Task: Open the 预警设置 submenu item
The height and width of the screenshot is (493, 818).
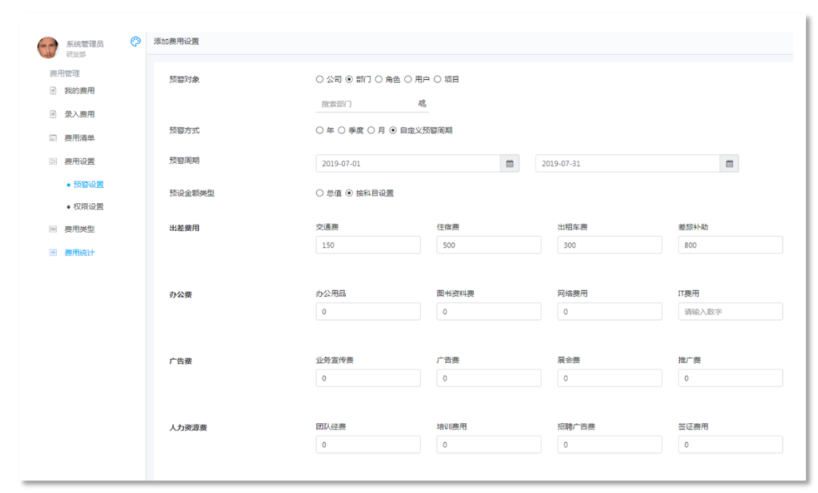Action: tap(88, 184)
